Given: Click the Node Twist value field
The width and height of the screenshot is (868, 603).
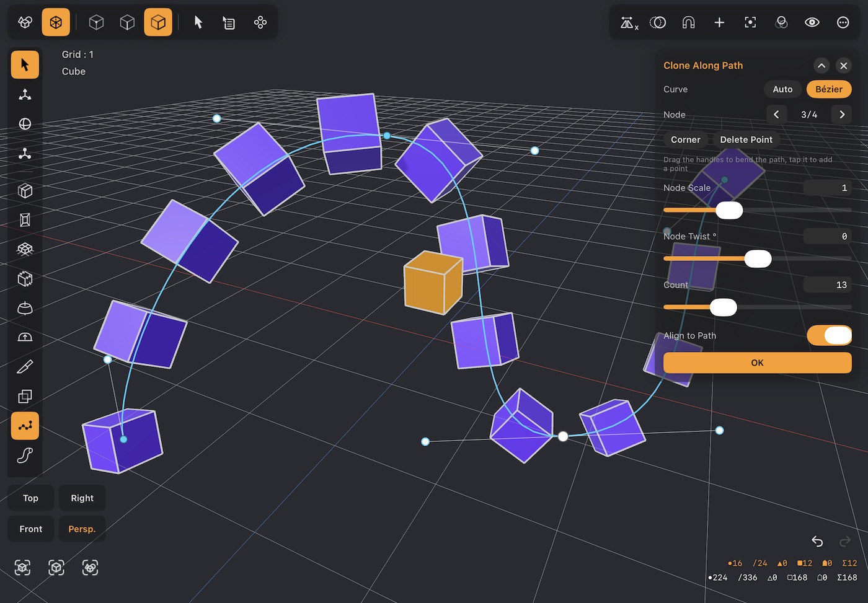Looking at the screenshot, I should point(828,236).
